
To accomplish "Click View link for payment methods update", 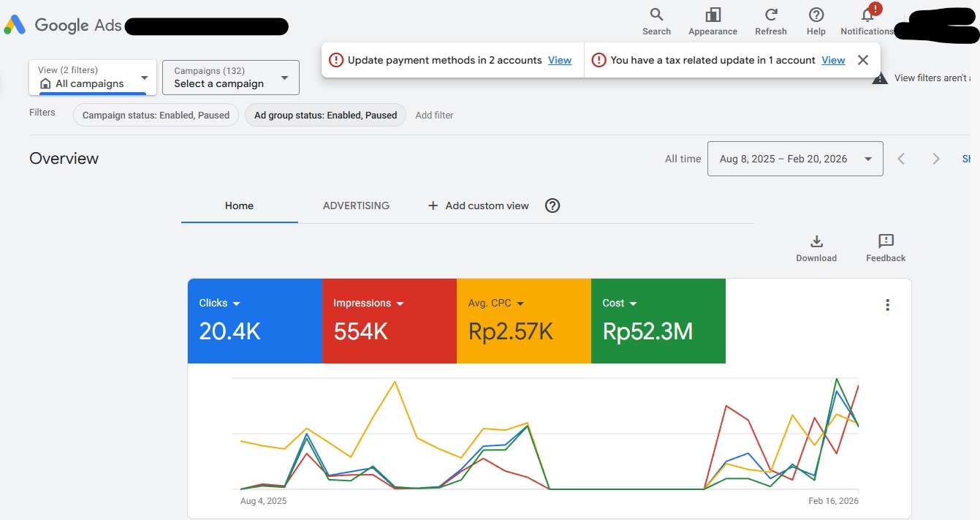I will click(560, 60).
